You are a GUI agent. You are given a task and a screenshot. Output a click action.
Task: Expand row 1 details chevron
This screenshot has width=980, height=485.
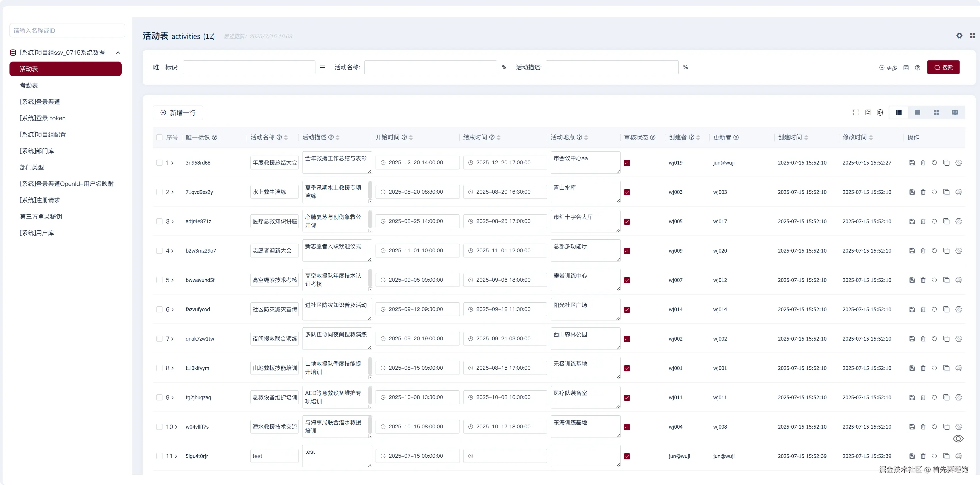pyautogui.click(x=172, y=163)
